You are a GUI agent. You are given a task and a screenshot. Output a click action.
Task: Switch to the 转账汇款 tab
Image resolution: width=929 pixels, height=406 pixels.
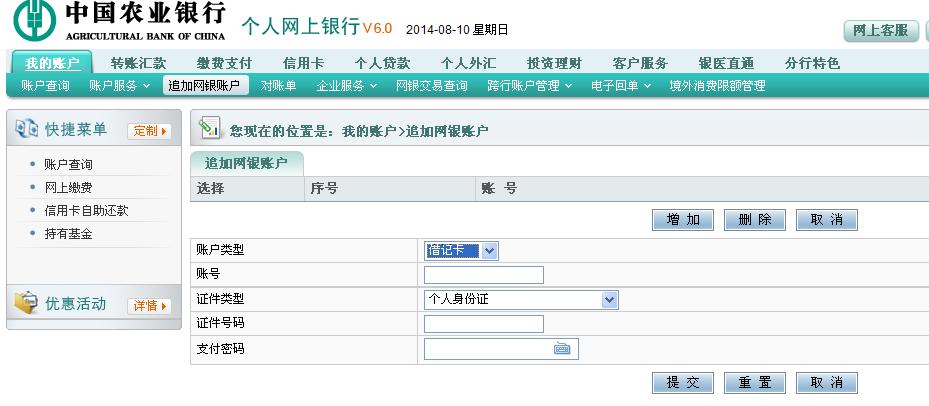(x=138, y=63)
